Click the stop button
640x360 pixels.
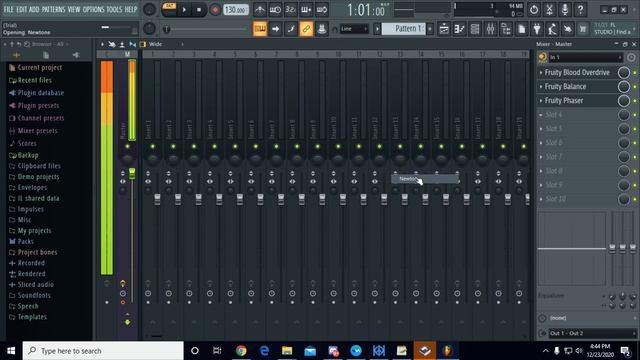pyautogui.click(x=199, y=9)
